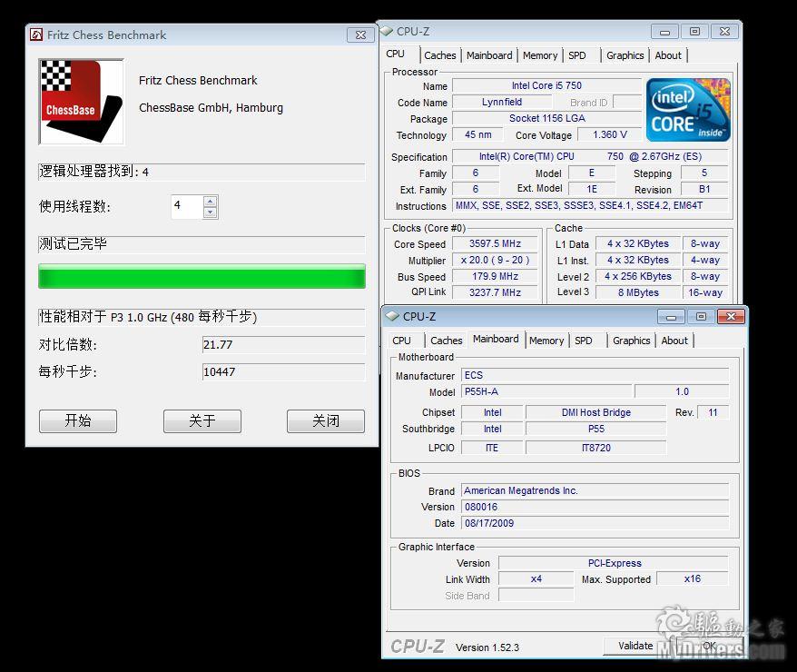Click the Intel Core i5 logo badge
The image size is (797, 672).
688,110
